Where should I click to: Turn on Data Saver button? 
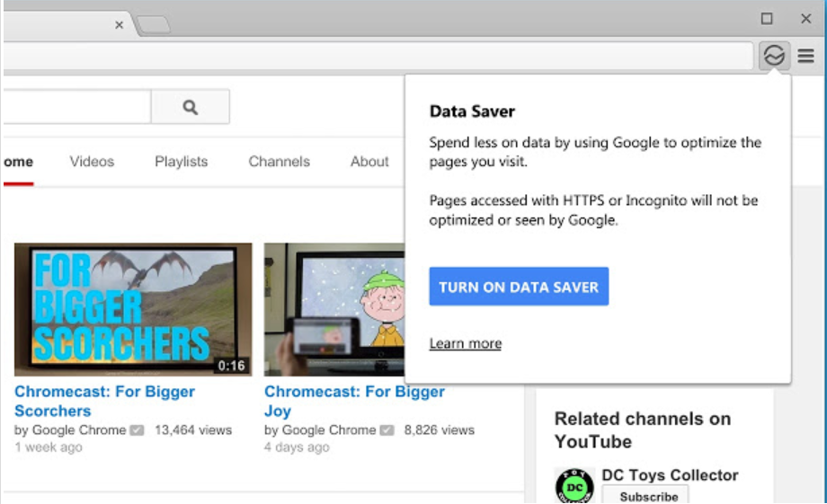point(519,287)
